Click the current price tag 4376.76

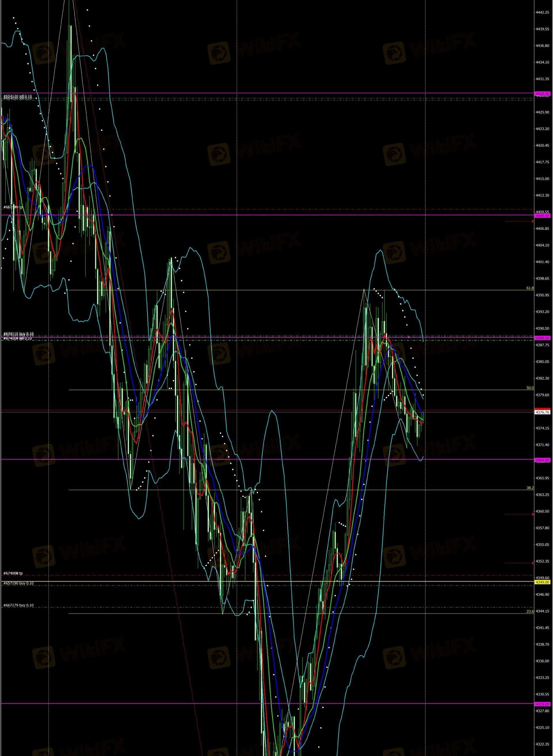click(x=542, y=412)
